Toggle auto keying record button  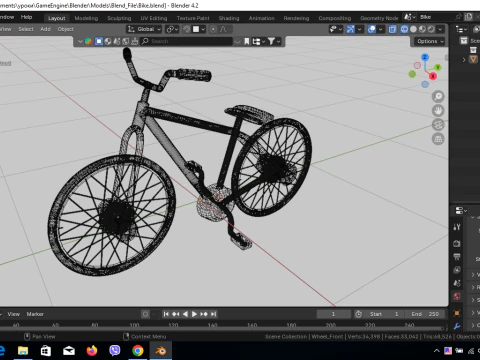pos(145,314)
